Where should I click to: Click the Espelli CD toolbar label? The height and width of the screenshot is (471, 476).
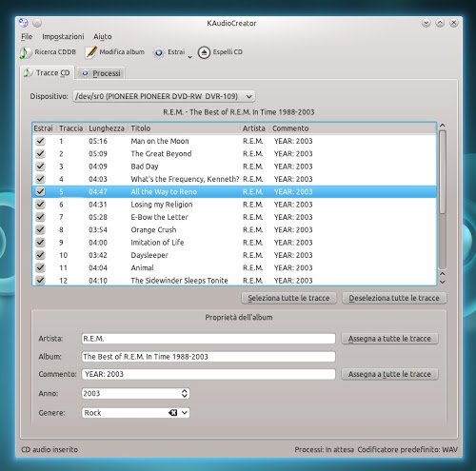point(228,52)
